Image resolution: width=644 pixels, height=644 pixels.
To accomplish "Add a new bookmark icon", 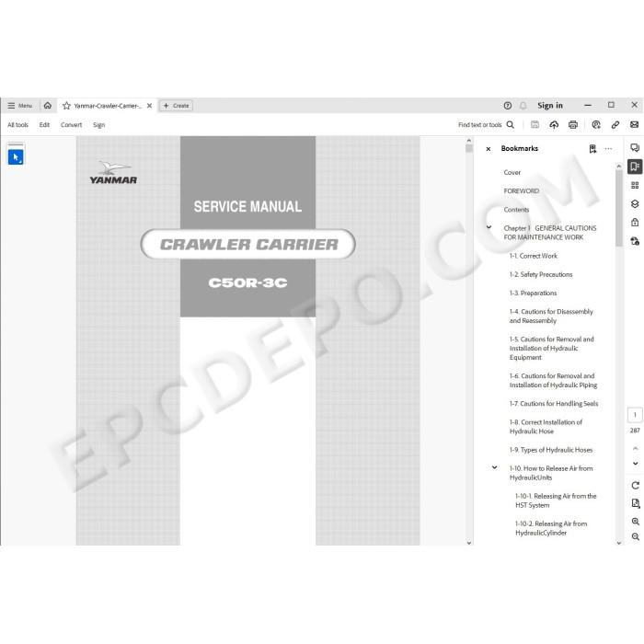I will (x=592, y=149).
